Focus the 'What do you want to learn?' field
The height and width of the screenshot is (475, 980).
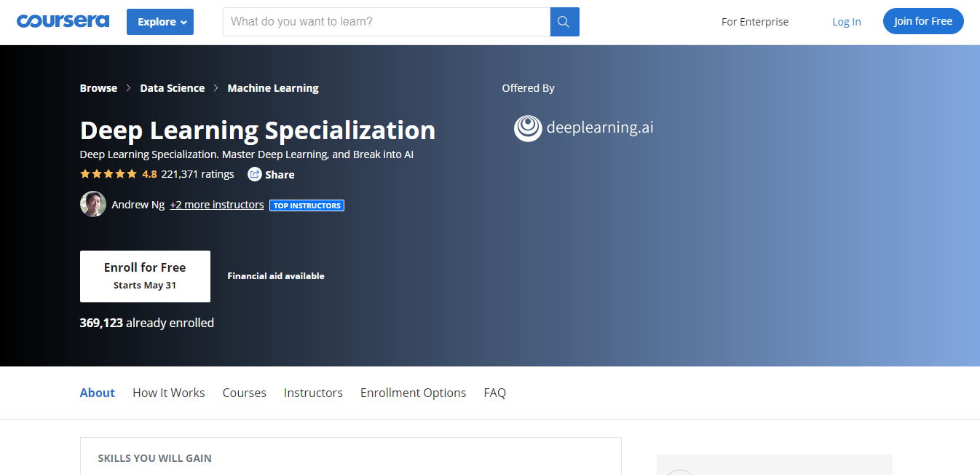tap(386, 22)
